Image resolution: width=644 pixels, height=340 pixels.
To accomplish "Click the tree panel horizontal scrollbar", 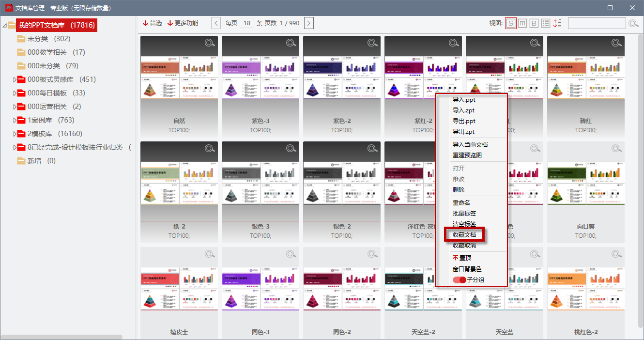I will point(61,337).
